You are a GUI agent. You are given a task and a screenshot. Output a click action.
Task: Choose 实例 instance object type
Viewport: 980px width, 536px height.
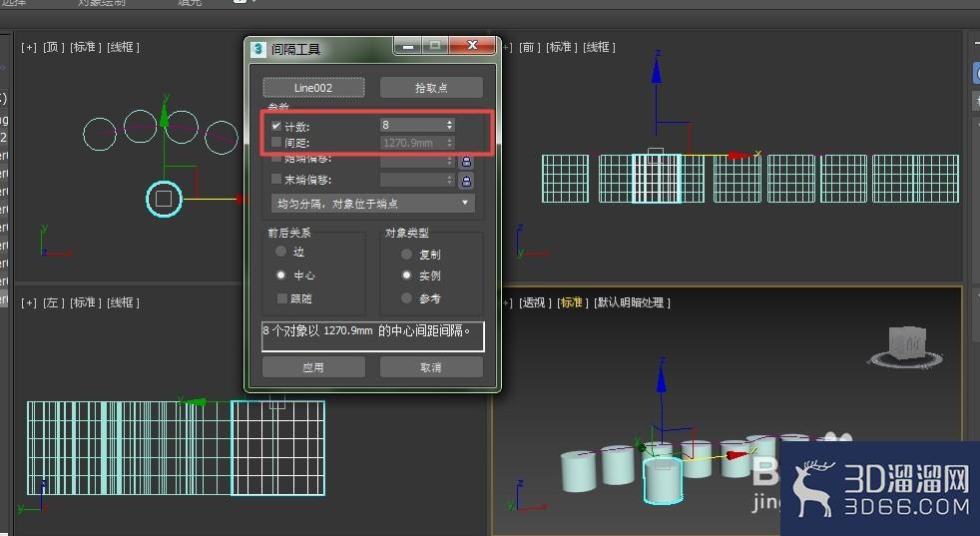pos(406,274)
